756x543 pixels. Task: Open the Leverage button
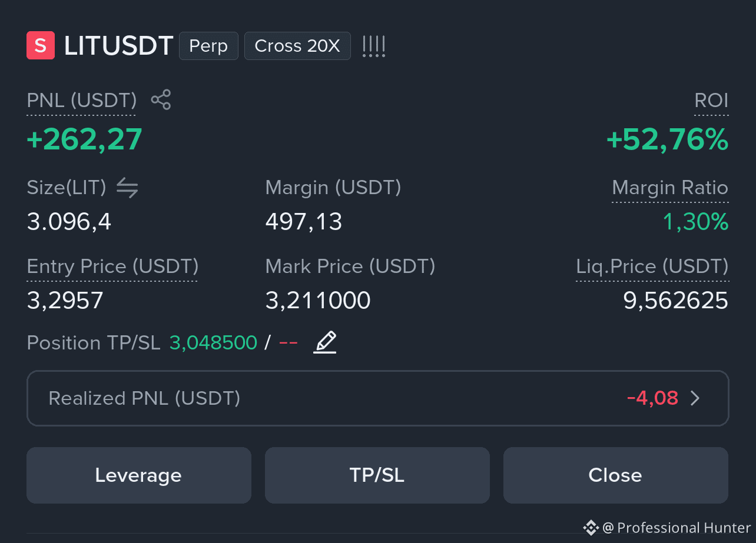(139, 475)
